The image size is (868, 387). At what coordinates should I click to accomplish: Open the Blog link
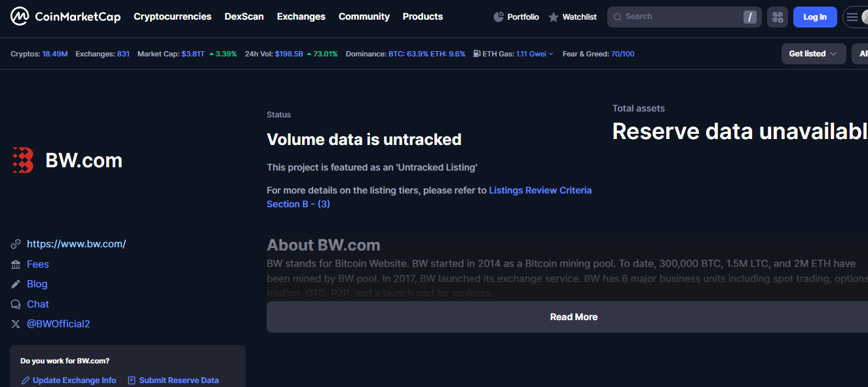(x=37, y=284)
